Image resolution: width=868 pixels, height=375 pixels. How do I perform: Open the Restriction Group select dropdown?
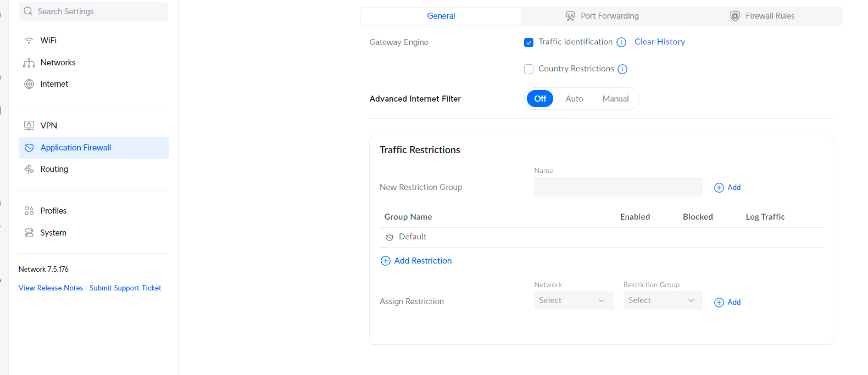[663, 300]
